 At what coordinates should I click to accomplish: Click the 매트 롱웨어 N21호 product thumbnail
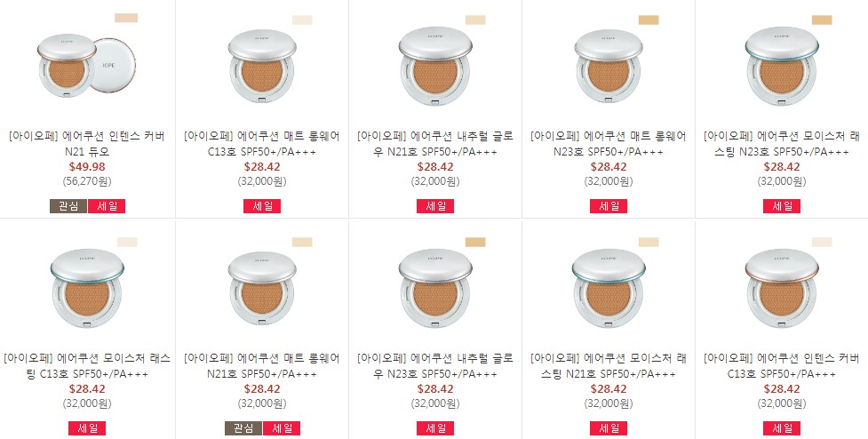pos(262,287)
